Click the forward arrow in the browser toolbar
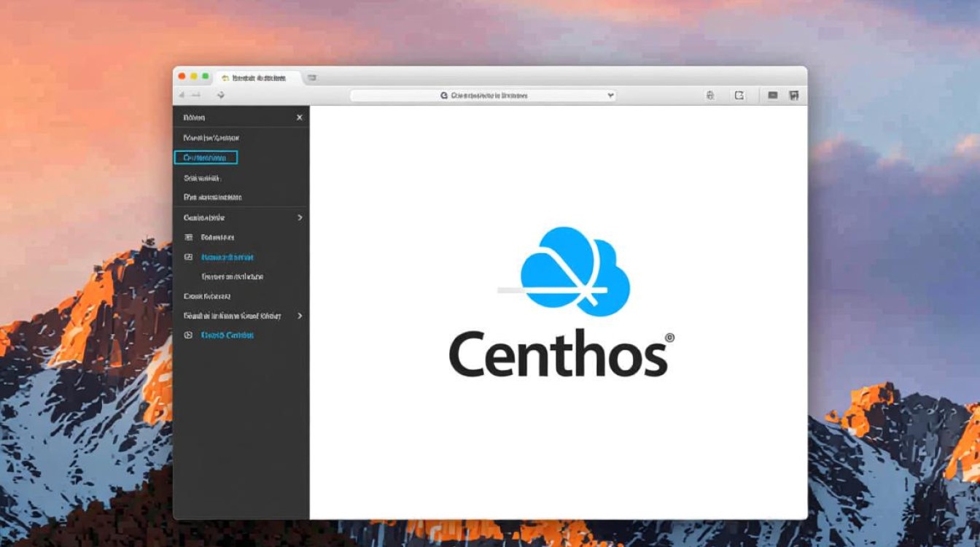The image size is (980, 547). 196,96
